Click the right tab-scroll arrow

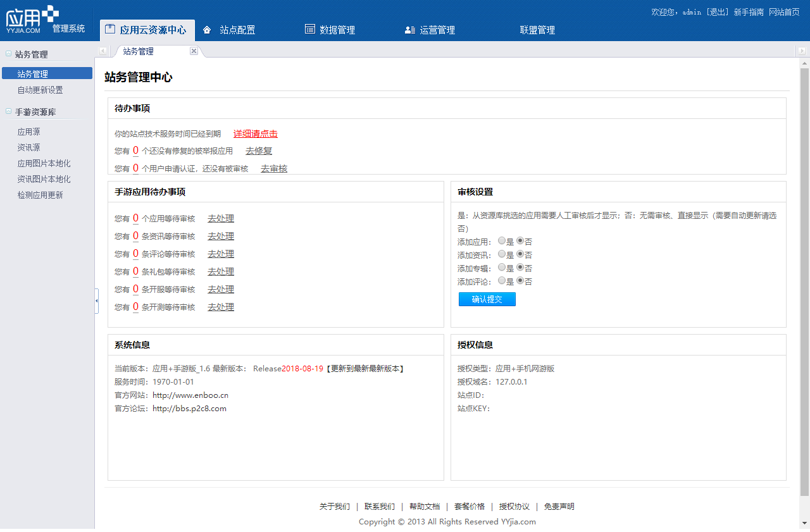(802, 51)
